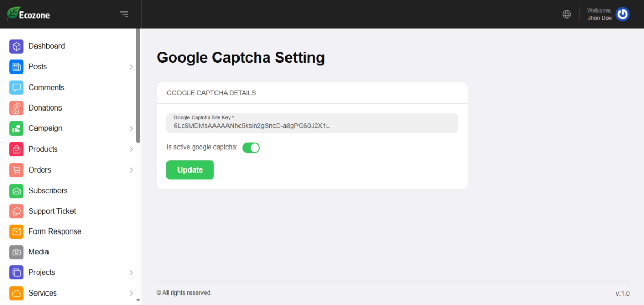Screen dimensions: 644x305
Task: Expand the Posts submenu arrow
Action: pos(131,67)
